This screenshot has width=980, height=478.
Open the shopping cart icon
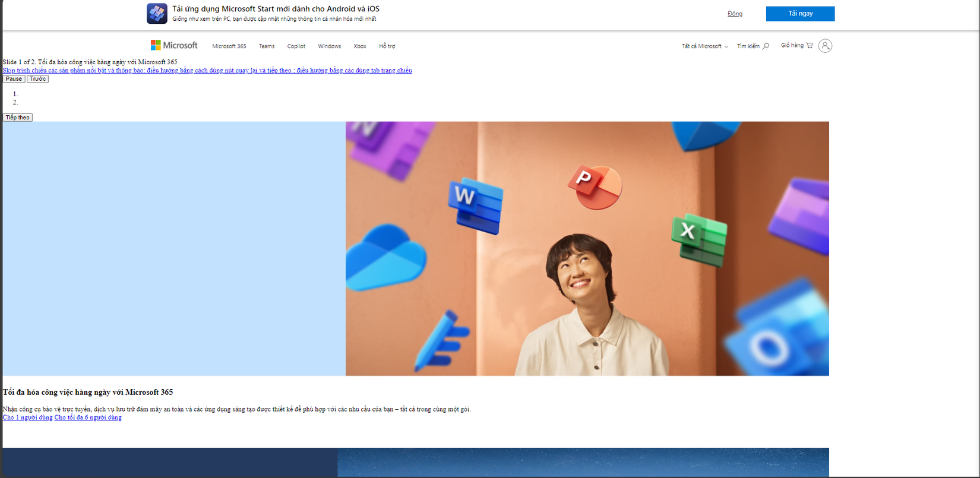point(810,45)
